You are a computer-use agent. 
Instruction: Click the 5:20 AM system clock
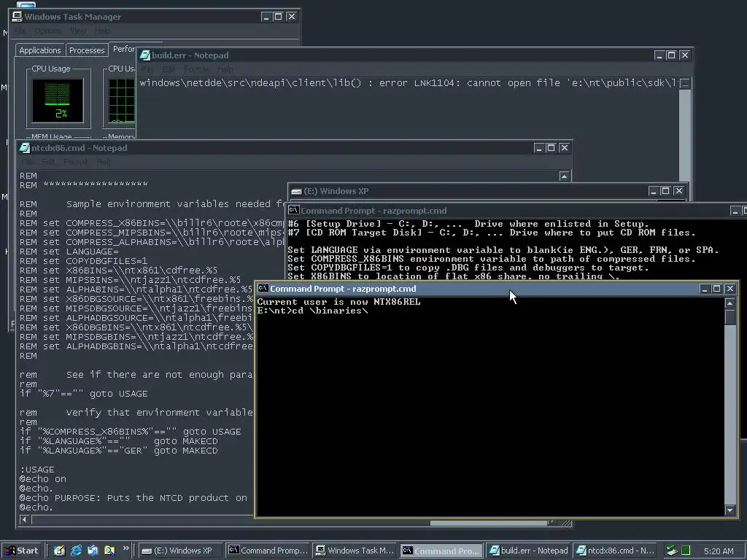click(719, 551)
